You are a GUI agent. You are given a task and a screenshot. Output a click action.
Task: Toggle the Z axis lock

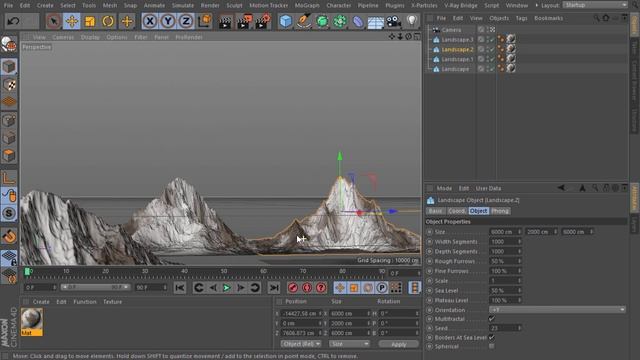click(x=186, y=21)
